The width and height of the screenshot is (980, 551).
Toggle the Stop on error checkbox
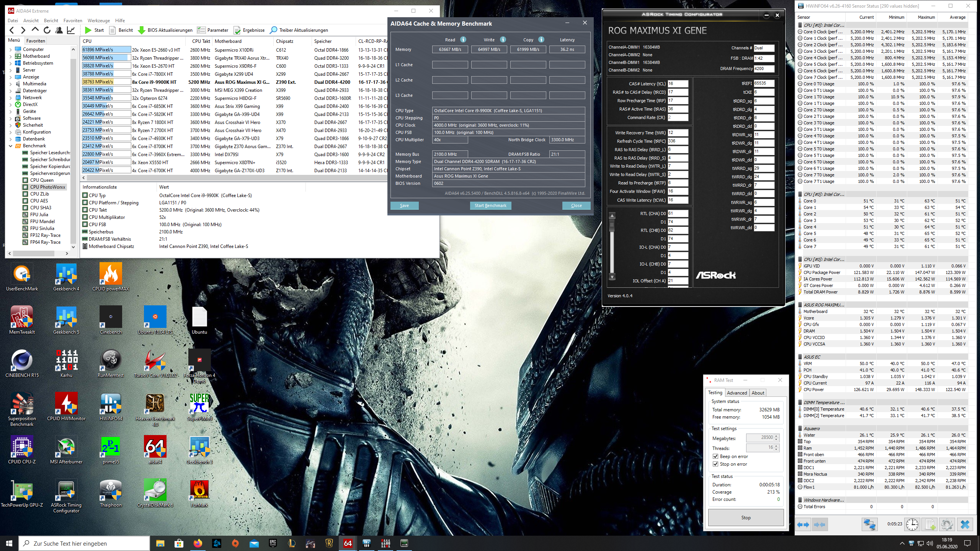[x=715, y=464]
